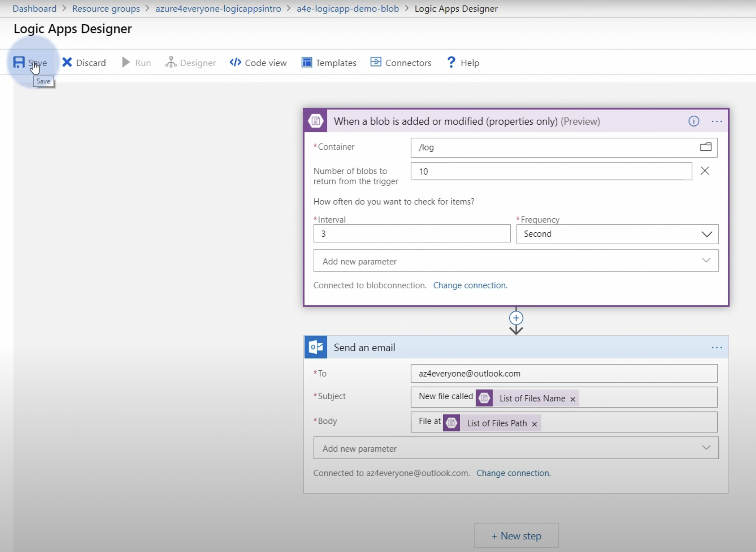Browse containers with the folder icon
The width and height of the screenshot is (756, 552).
coord(705,147)
